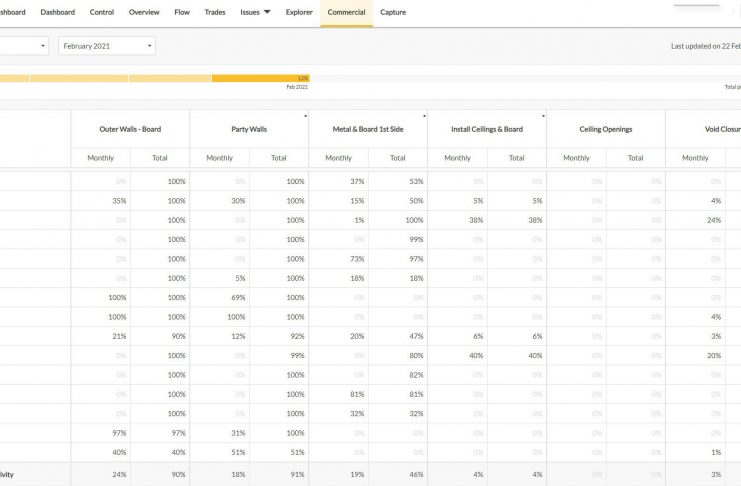Screen dimensions: 741x486
Task: Open the Flow tab
Action: coord(182,12)
